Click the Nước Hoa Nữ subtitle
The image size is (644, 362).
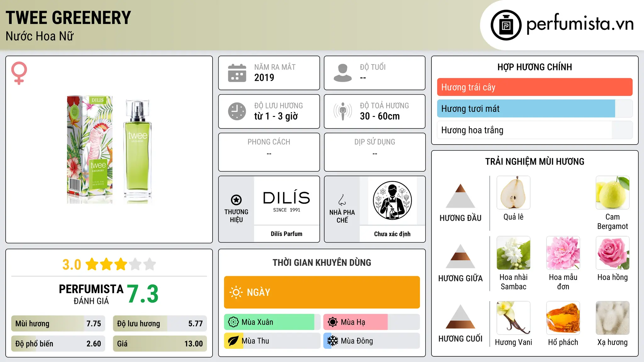pyautogui.click(x=40, y=36)
